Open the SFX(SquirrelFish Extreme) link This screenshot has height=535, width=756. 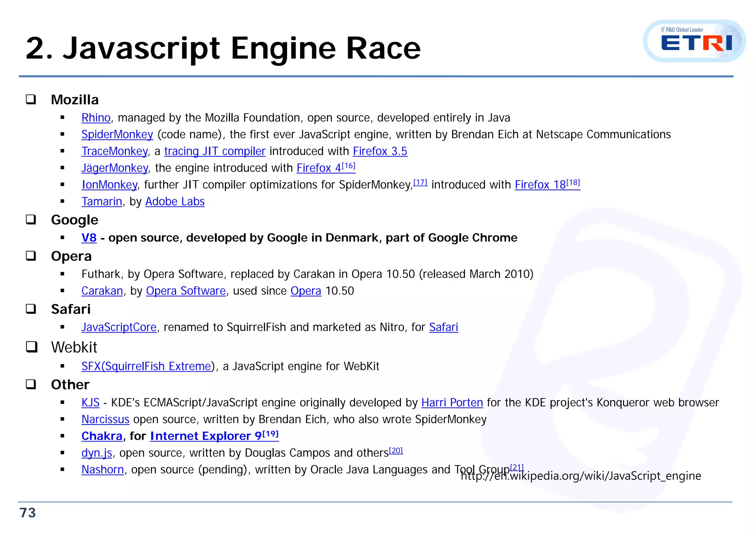(x=146, y=366)
